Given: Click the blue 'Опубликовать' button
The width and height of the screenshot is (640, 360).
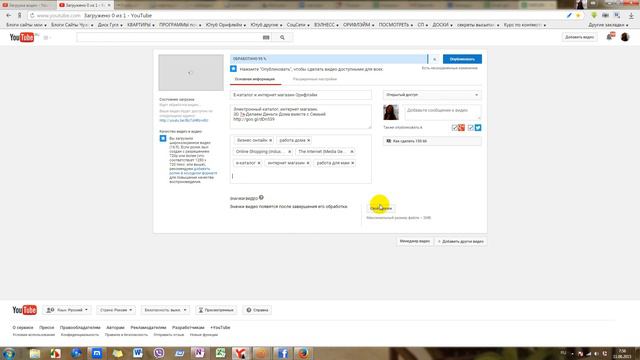Looking at the screenshot, I should coord(462,59).
